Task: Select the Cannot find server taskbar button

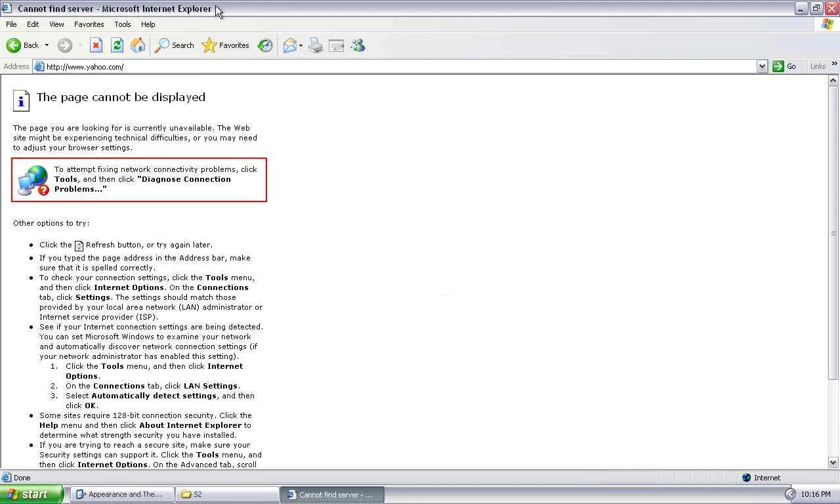Action: point(332,494)
